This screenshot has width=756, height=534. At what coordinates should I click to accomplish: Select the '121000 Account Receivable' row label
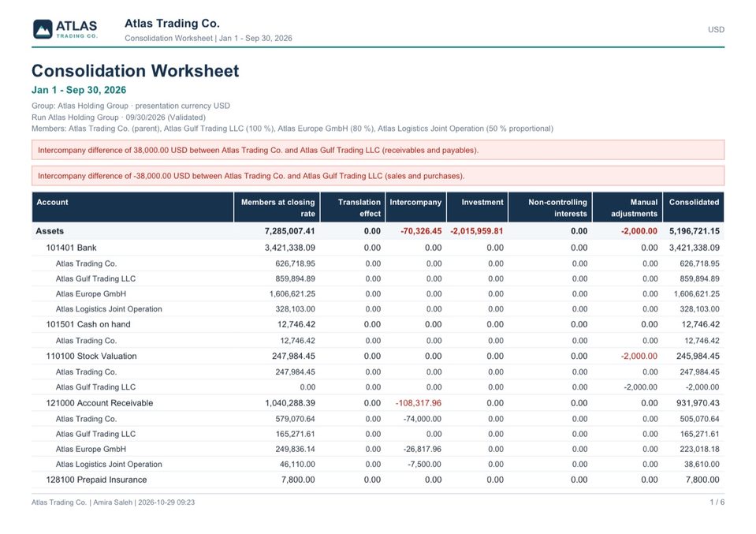pos(99,403)
